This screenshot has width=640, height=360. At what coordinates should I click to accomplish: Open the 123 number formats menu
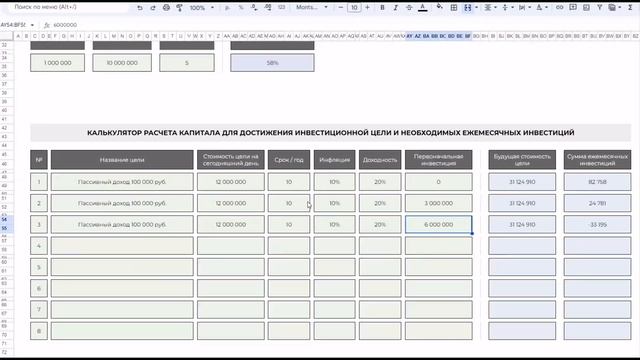(281, 8)
